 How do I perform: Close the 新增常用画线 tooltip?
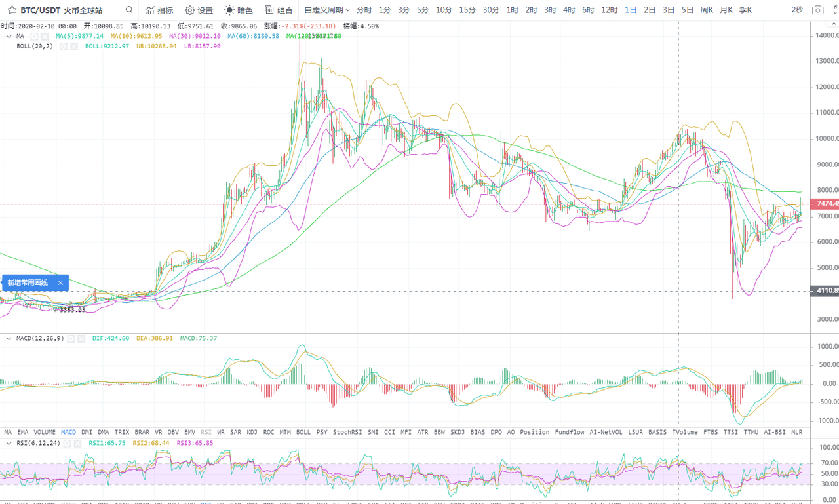60,282
